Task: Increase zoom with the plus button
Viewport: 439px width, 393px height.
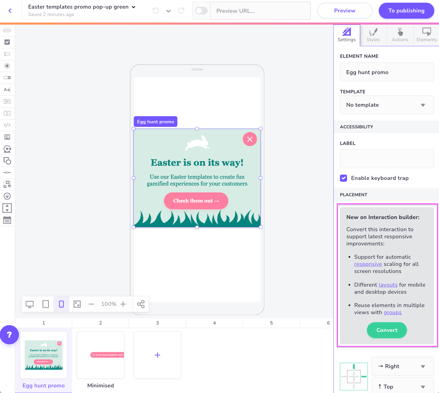Action: pyautogui.click(x=123, y=304)
